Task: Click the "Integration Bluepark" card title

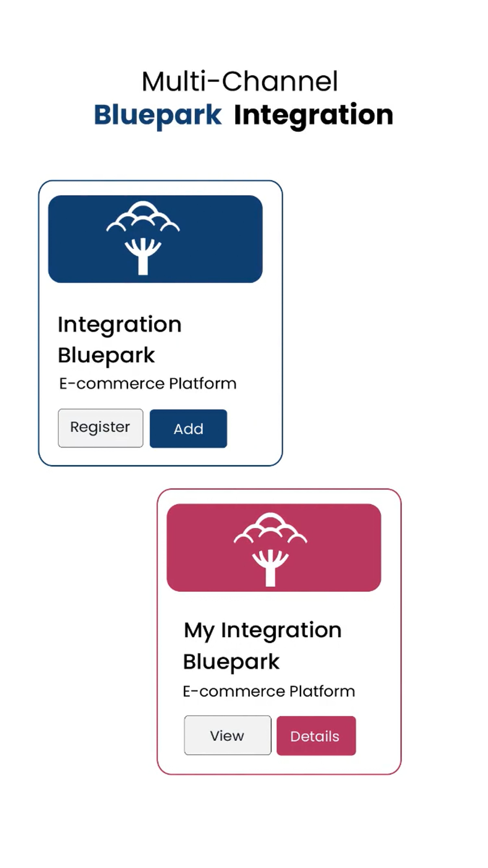Action: coord(120,340)
